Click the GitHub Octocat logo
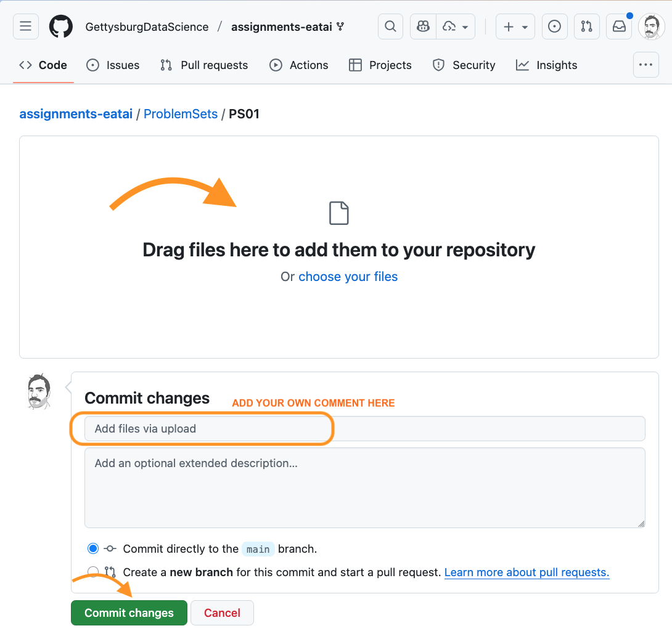This screenshot has height=631, width=672. [x=61, y=26]
